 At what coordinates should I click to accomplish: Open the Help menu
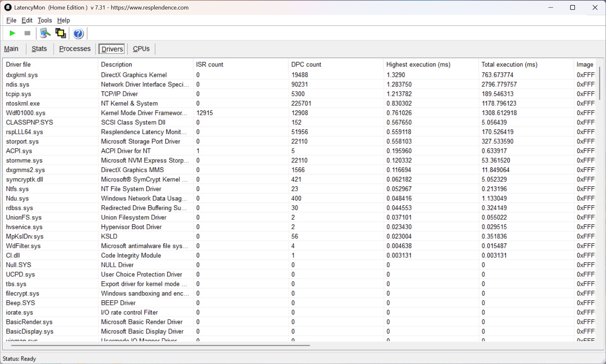coord(63,20)
